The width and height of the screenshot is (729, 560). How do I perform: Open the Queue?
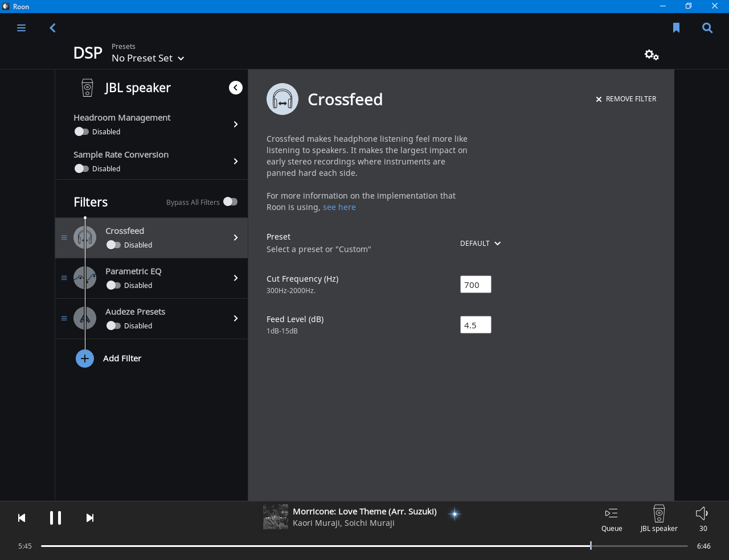point(612,520)
